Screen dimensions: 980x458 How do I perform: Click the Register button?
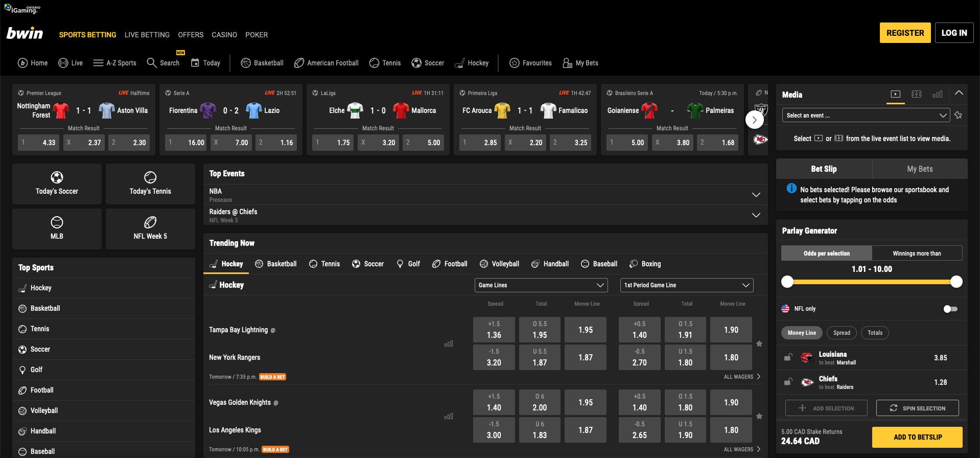[905, 33]
